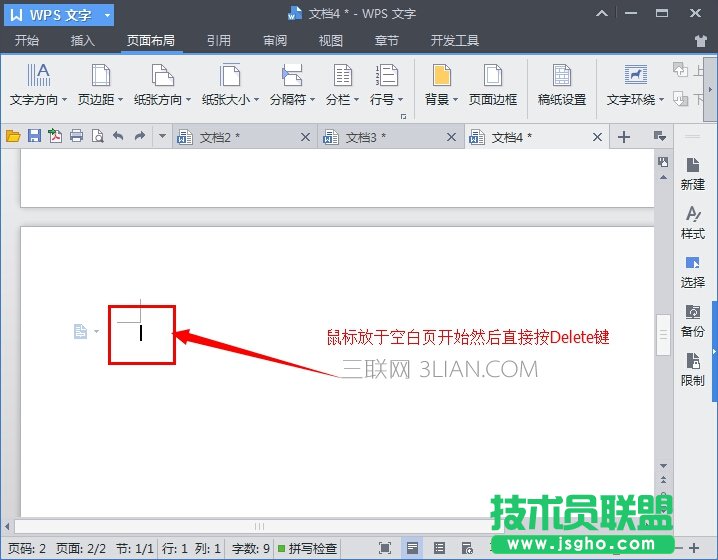The image size is (718, 560).
Task: Expand the 文字方向 dropdown arrow
Action: point(64,99)
